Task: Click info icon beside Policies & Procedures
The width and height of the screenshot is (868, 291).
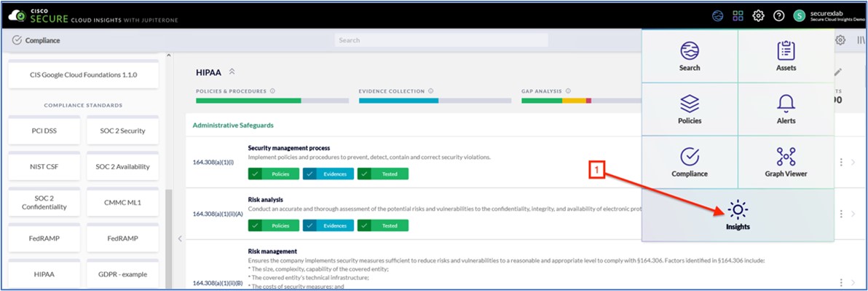Action: click(x=273, y=91)
